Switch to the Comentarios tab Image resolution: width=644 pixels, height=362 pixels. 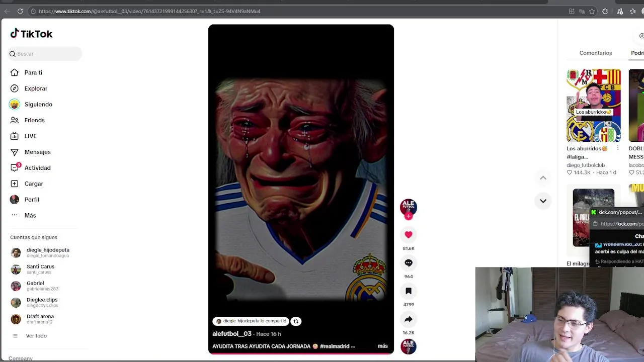[596, 53]
